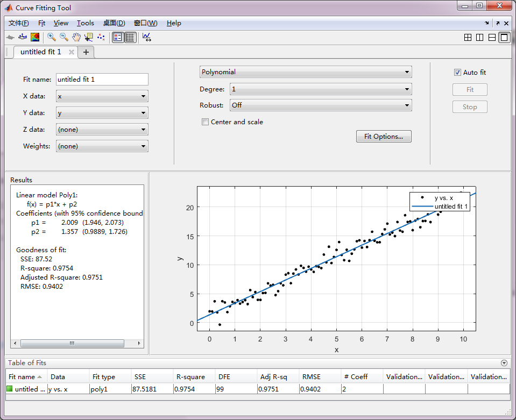Image resolution: width=516 pixels, height=420 pixels.
Task: Open the 窗口(W) menu
Action: click(146, 23)
